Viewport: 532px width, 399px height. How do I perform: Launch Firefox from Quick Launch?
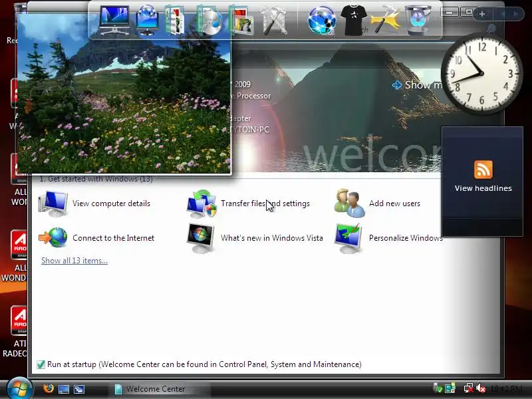pos(48,388)
